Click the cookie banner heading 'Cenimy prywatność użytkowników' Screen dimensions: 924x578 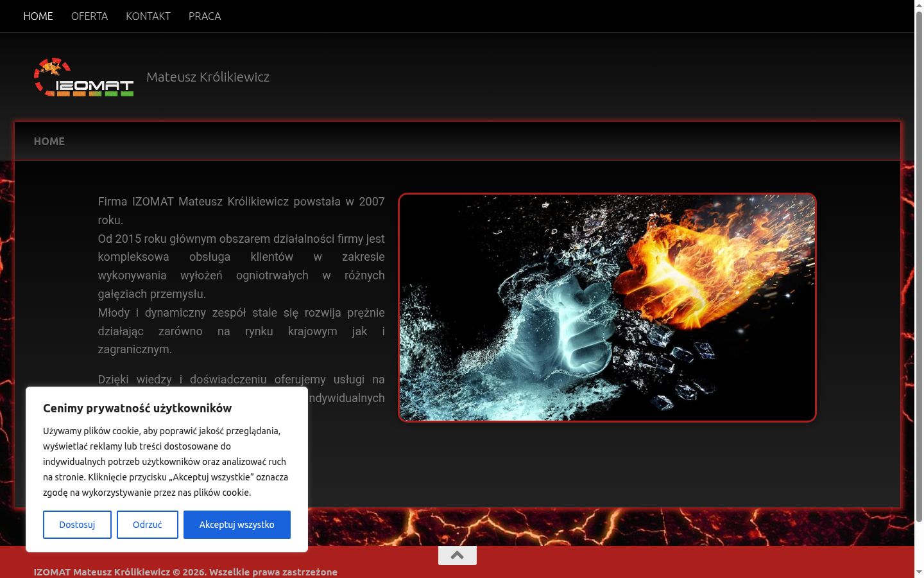pos(137,408)
